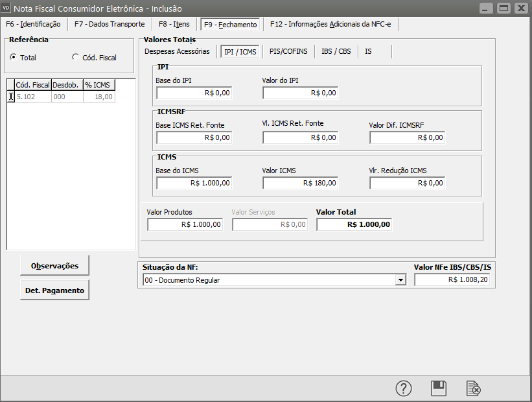The width and height of the screenshot is (532, 402).
Task: Switch to the PIS/COFINS sub-tab
Action: (288, 51)
